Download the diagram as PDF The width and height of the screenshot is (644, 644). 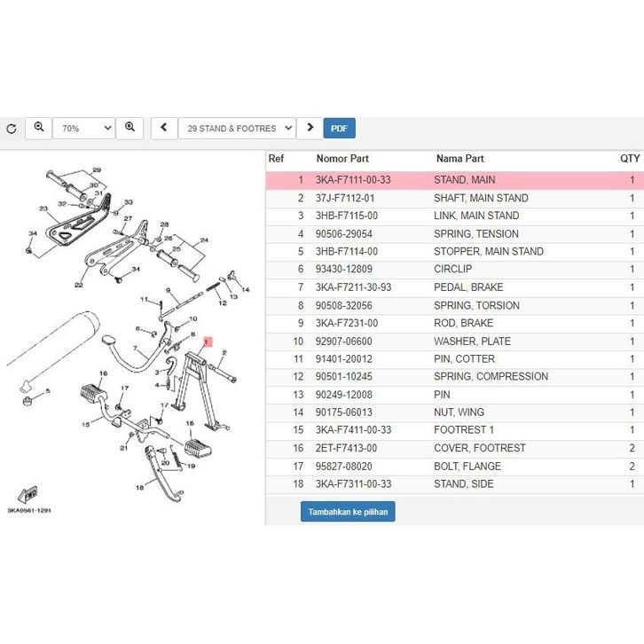click(339, 129)
